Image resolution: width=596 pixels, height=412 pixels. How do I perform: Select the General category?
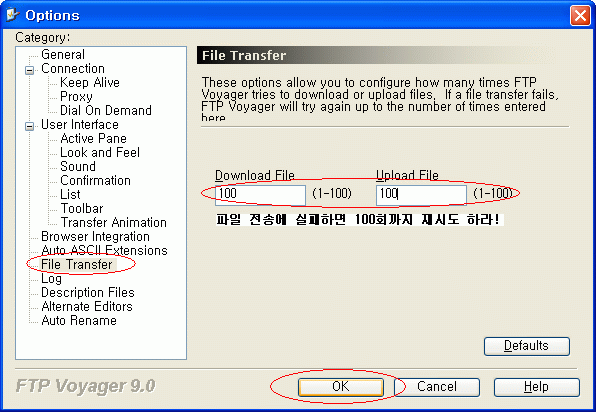63,54
